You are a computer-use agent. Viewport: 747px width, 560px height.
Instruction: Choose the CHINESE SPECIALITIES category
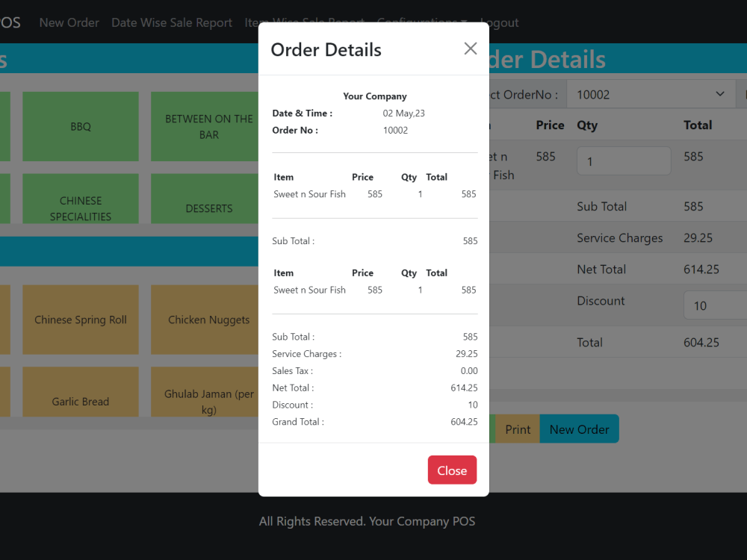pyautogui.click(x=81, y=199)
